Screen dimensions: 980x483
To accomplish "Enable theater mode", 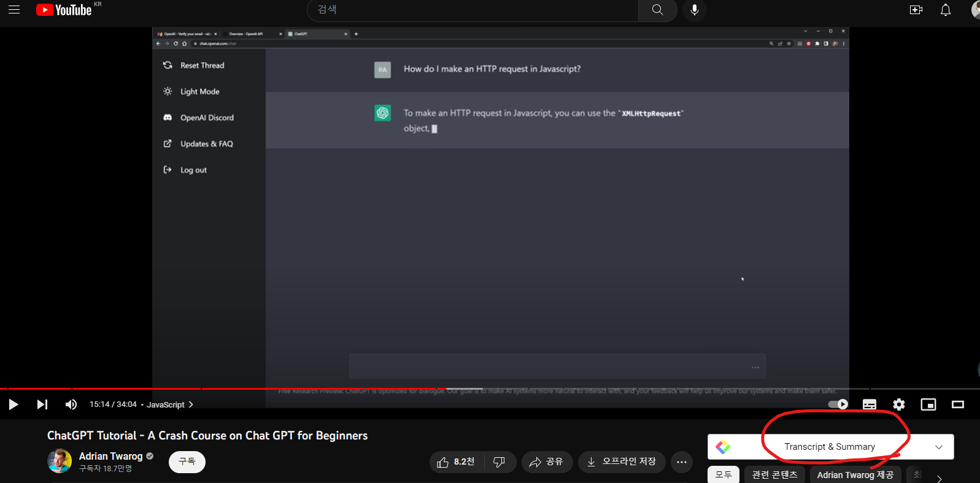I will pos(958,404).
